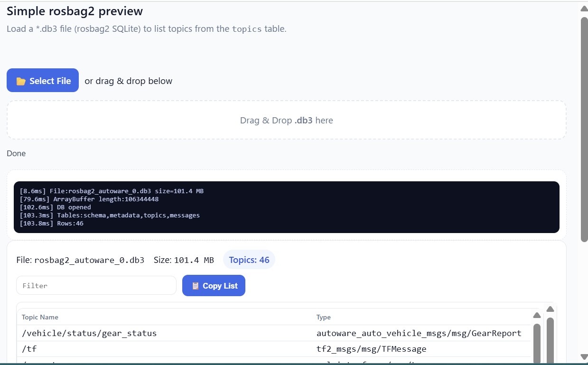This screenshot has height=365, width=588.
Task: Click the tf2_msgs/msg/TFMessage type cell
Action: pos(372,349)
